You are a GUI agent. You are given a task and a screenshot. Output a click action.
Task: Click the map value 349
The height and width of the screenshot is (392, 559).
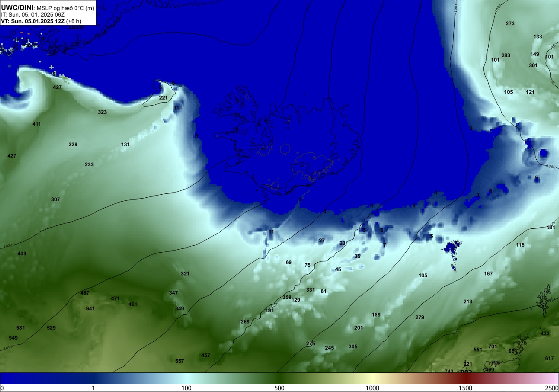coord(179,309)
